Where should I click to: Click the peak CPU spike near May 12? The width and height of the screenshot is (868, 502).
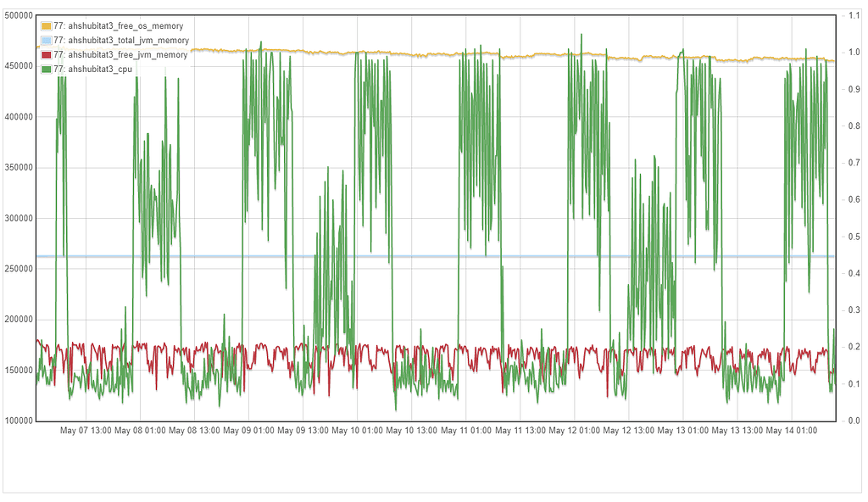tap(581, 36)
